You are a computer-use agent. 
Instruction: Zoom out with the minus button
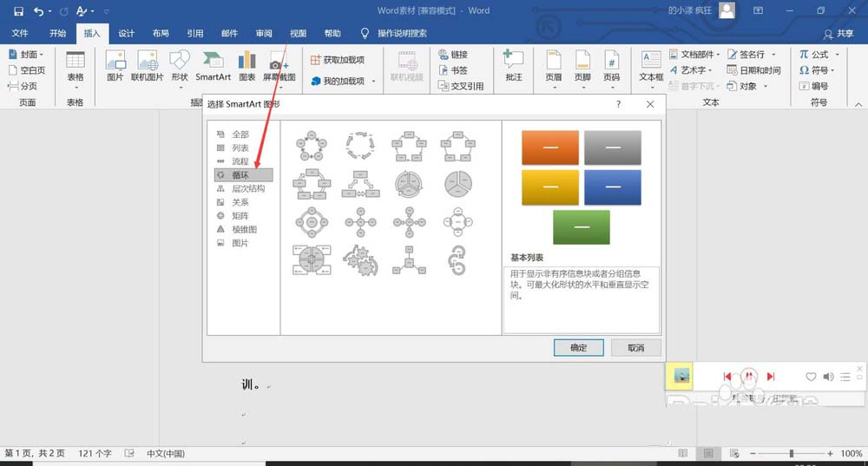(753, 453)
